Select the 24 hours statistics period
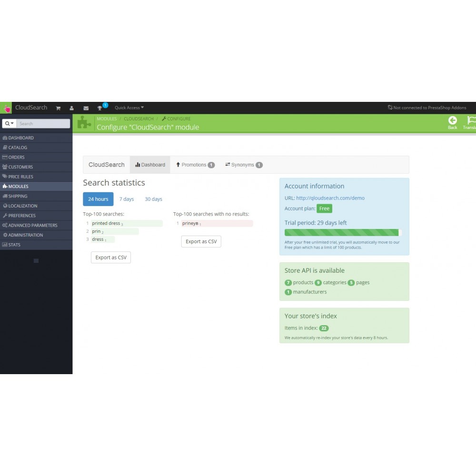The image size is (476, 476). tap(98, 199)
